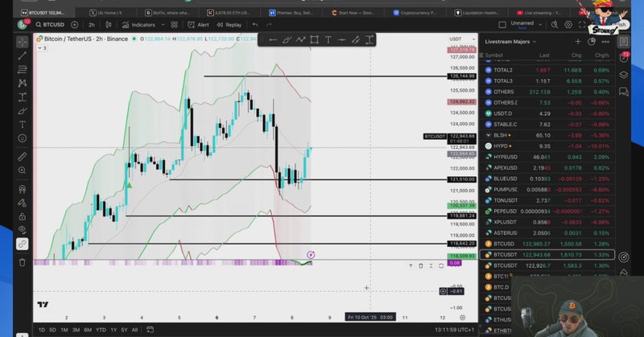This screenshot has width=644, height=337.
Task: Switch to the Live streaming YouTube browser tab
Action: 539,13
